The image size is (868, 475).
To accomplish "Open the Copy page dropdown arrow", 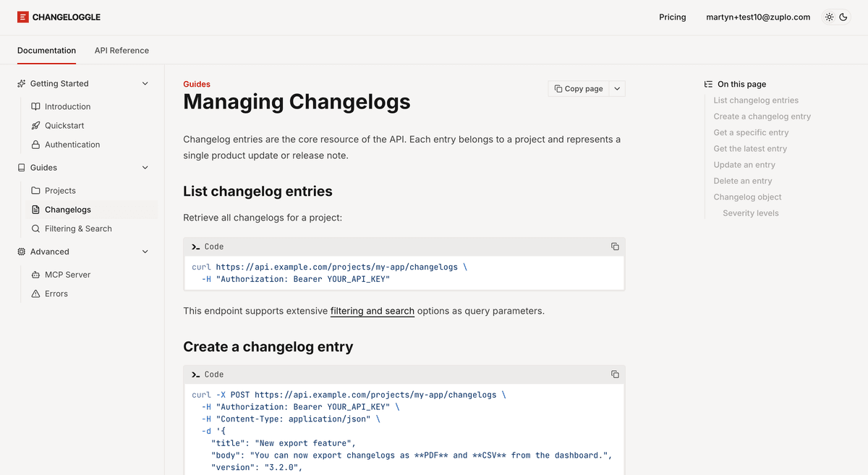I will [616, 88].
